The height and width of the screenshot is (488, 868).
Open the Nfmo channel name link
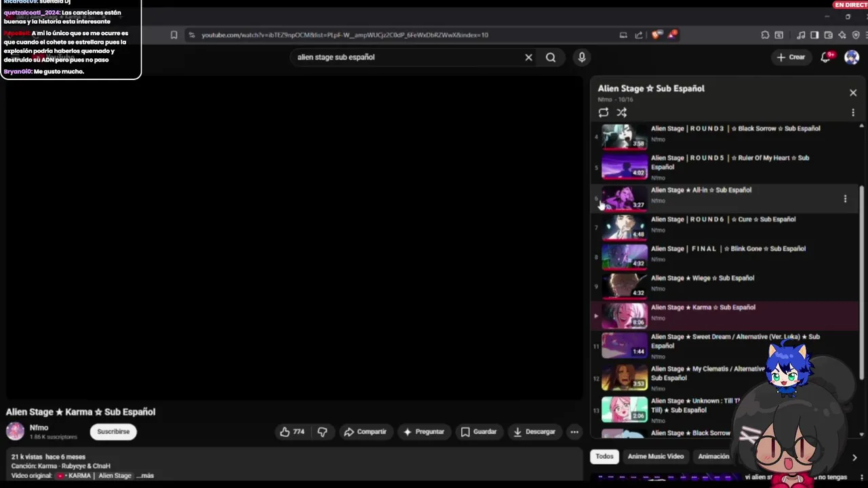tap(39, 428)
